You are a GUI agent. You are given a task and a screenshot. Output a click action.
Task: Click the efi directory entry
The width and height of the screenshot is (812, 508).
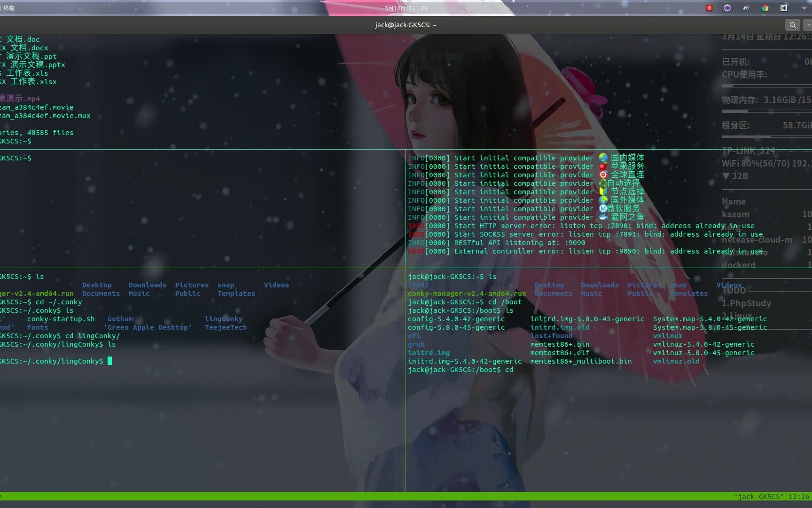click(414, 336)
